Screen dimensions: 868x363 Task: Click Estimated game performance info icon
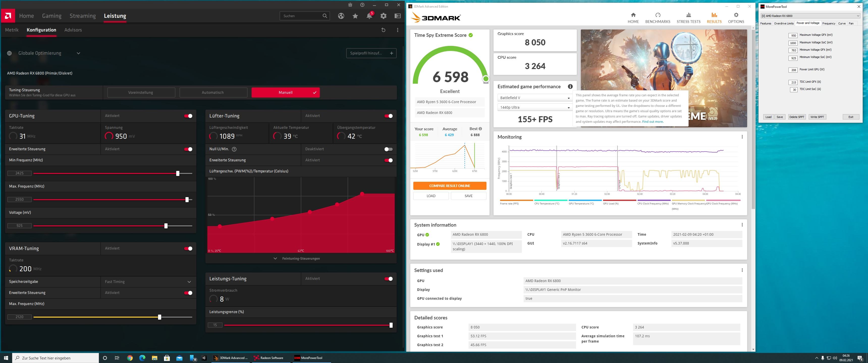pyautogui.click(x=570, y=86)
